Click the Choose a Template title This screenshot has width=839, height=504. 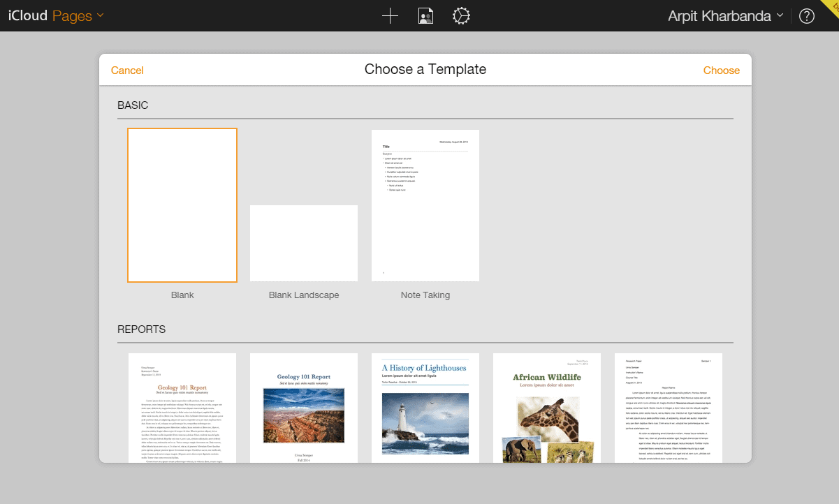(425, 69)
